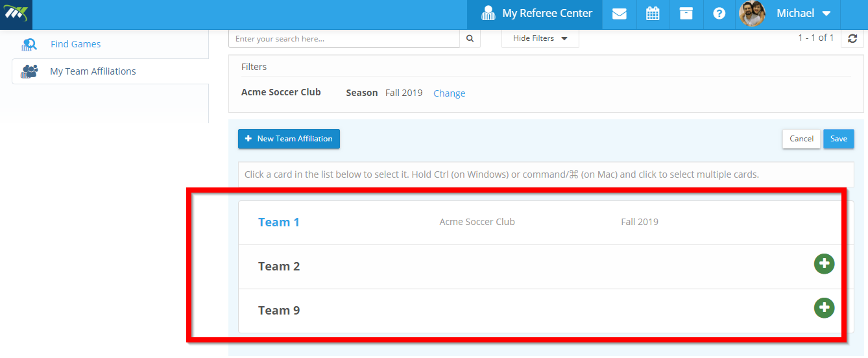Open My Referee Center menu
Screen dimensions: 868x358
pyautogui.click(x=535, y=14)
